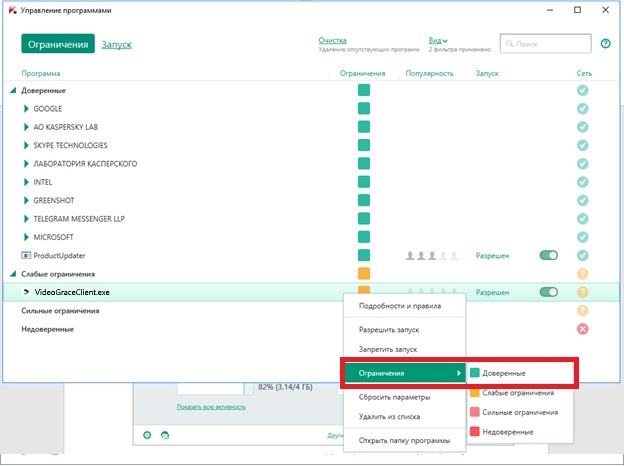Click green restriction swatch for MICROSOFT
Screen dimensions: 624x466
(x=364, y=237)
